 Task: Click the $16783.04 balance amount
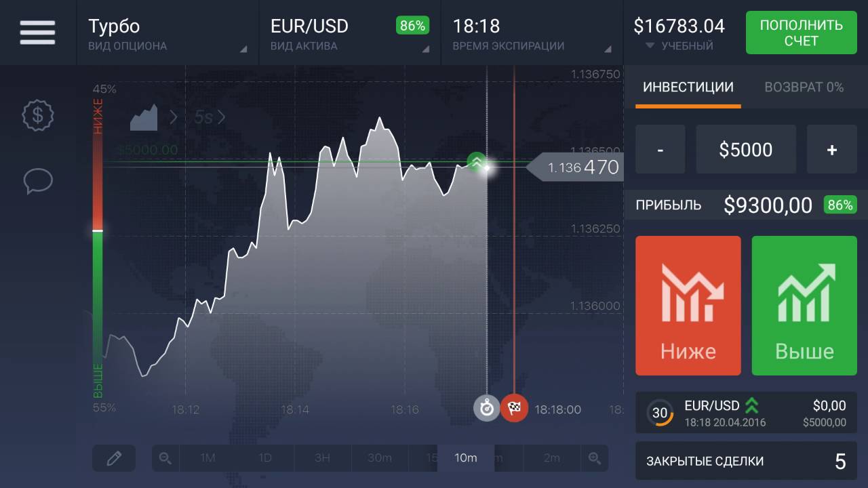pyautogui.click(x=679, y=26)
